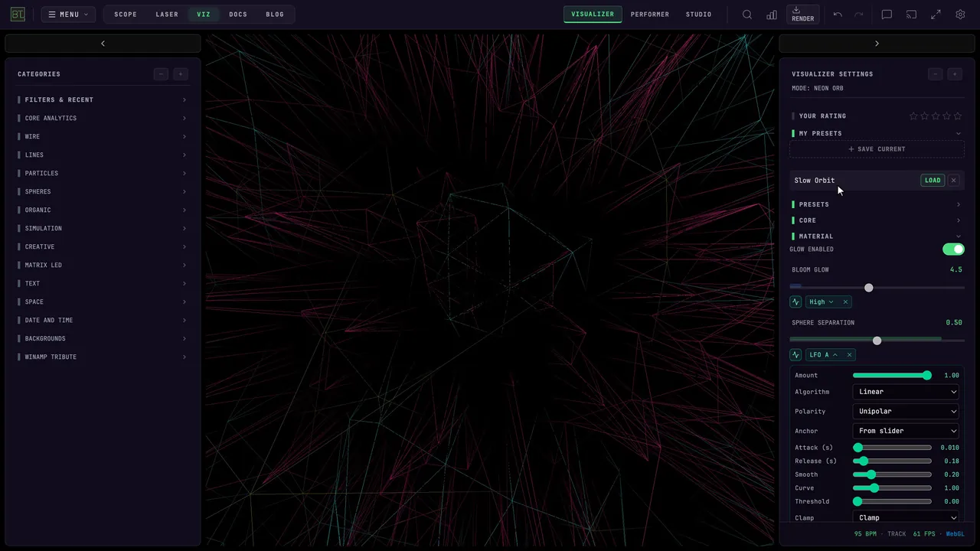The height and width of the screenshot is (551, 980).
Task: Click Save Current preset button
Action: pos(877,149)
